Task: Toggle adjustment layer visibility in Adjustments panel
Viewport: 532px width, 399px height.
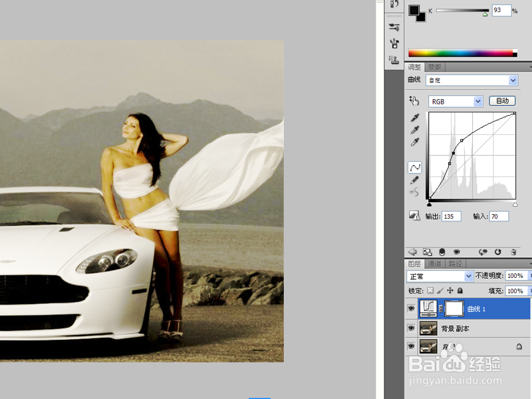Action: pyautogui.click(x=457, y=252)
